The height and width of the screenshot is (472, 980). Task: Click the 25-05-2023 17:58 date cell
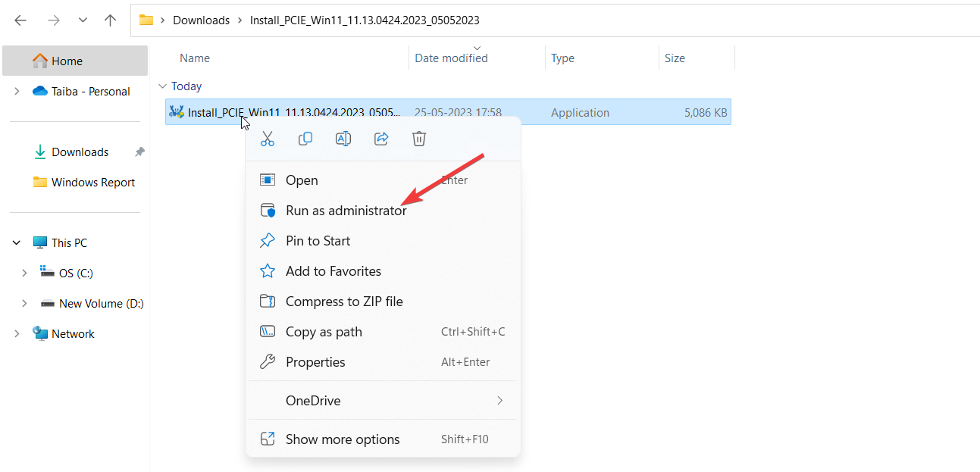coord(458,113)
